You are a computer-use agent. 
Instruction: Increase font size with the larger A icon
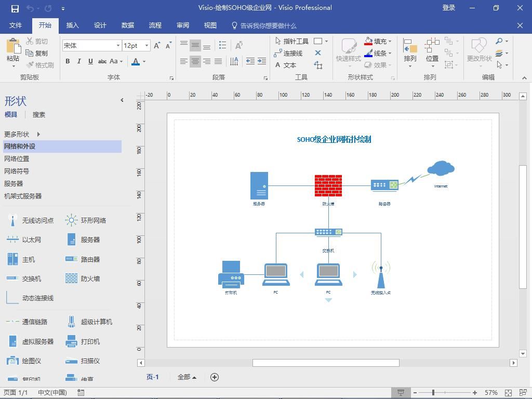click(x=157, y=46)
